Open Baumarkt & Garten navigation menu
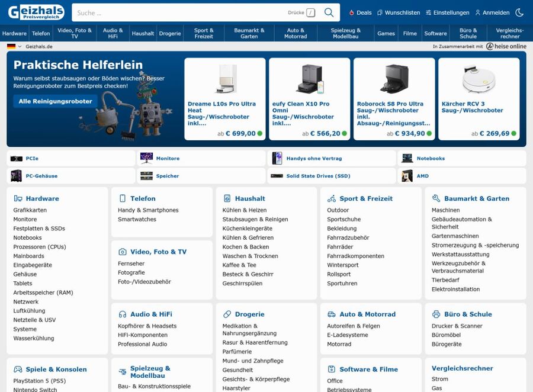533x392 pixels. (x=249, y=33)
